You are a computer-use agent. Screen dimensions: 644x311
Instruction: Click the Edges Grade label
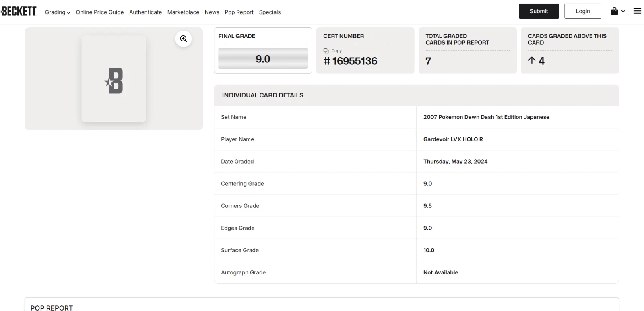tap(237, 228)
